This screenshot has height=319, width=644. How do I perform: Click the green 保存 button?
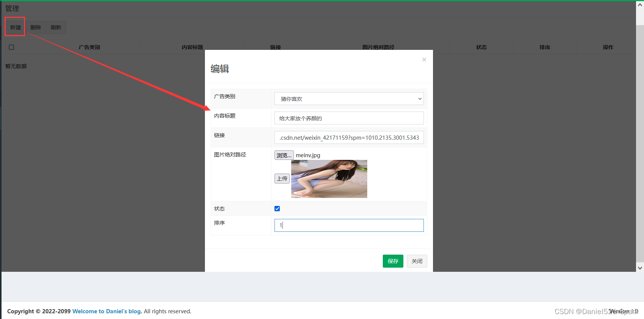(x=393, y=261)
